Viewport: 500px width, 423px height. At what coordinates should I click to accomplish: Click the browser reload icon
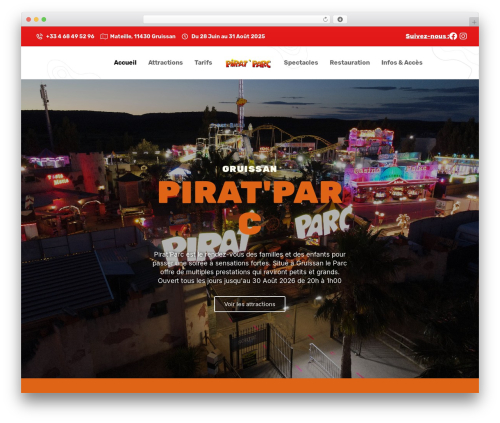point(325,20)
